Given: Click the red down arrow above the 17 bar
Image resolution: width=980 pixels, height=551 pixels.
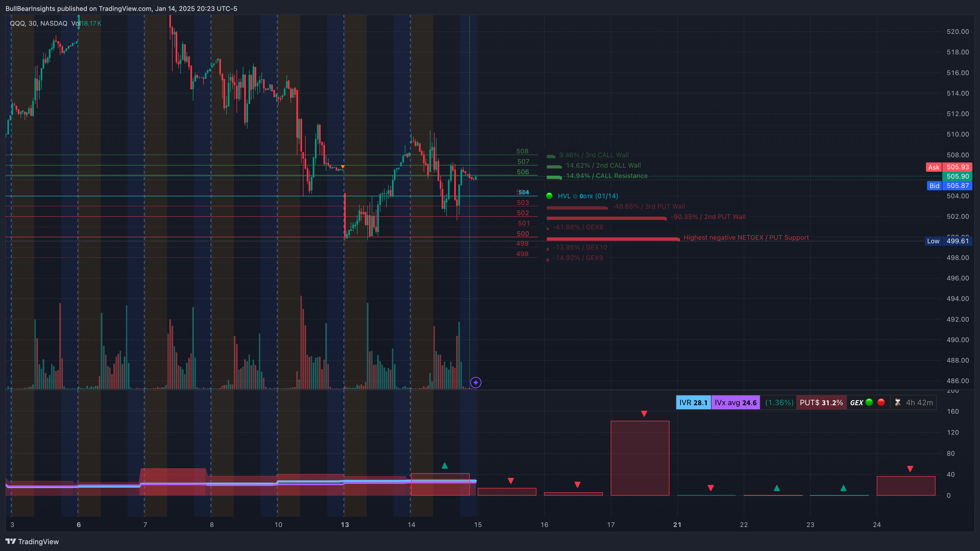Looking at the screenshot, I should 644,413.
